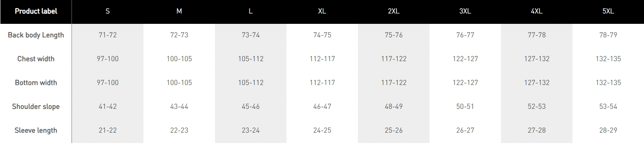644x145 pixels.
Task: Select the Sleeve length 28-29 cell
Action: (x=608, y=130)
